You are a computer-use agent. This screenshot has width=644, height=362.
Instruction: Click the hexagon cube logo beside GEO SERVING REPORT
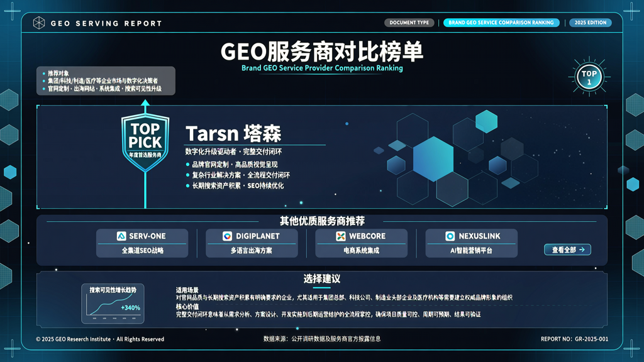point(39,23)
